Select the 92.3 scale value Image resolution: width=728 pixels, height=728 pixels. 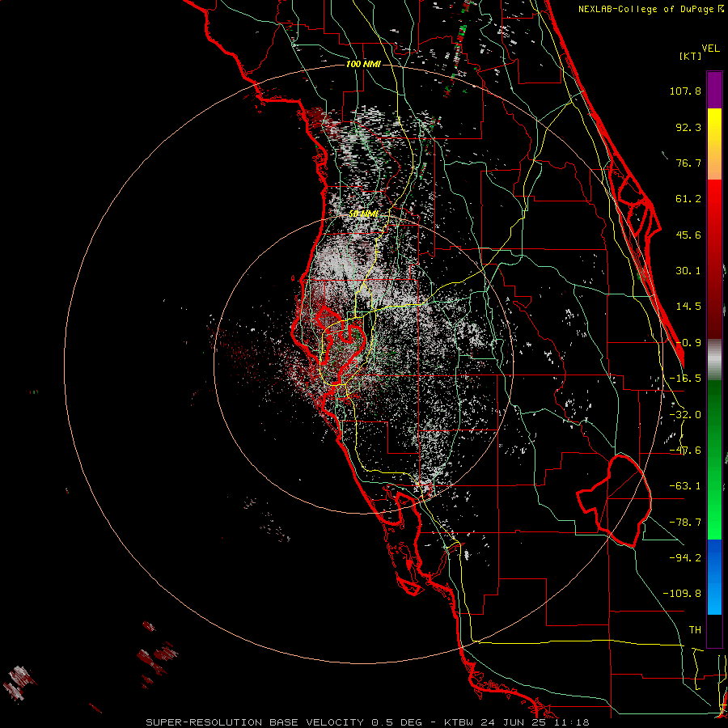(x=688, y=127)
